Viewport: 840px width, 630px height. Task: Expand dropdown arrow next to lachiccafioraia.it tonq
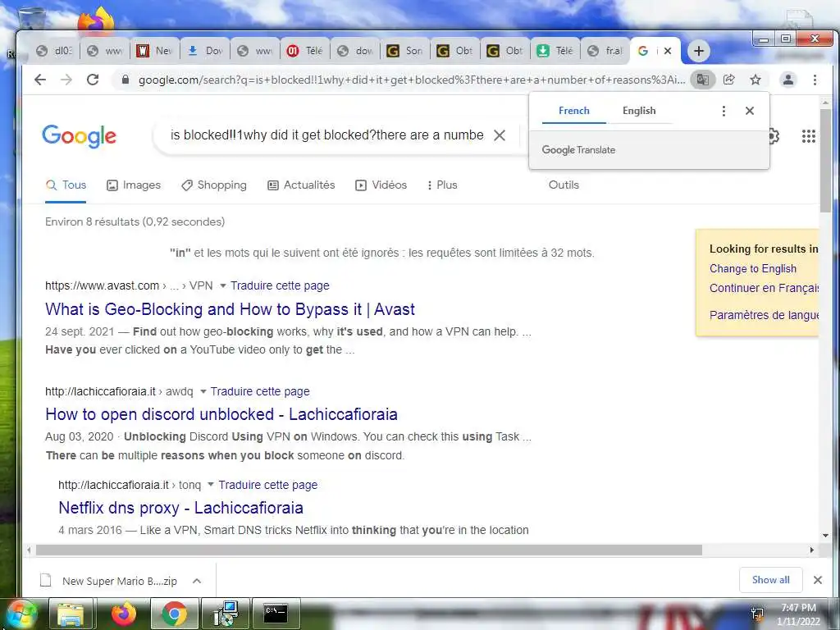[x=211, y=485]
